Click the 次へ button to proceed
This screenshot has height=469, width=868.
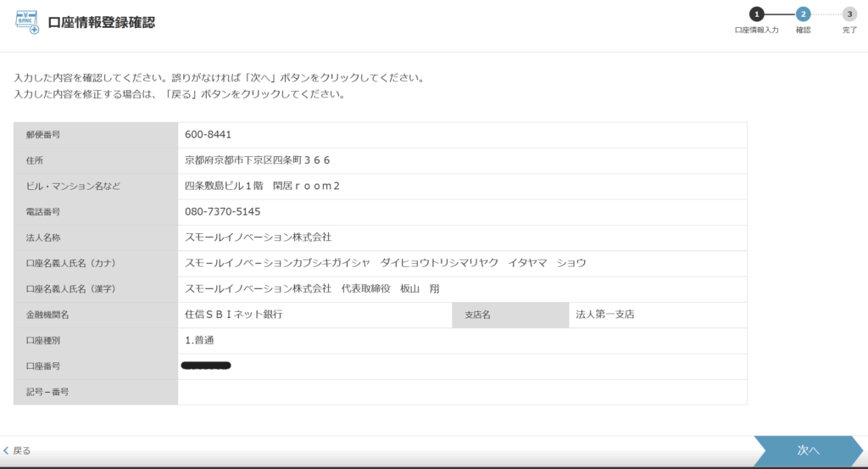(808, 451)
